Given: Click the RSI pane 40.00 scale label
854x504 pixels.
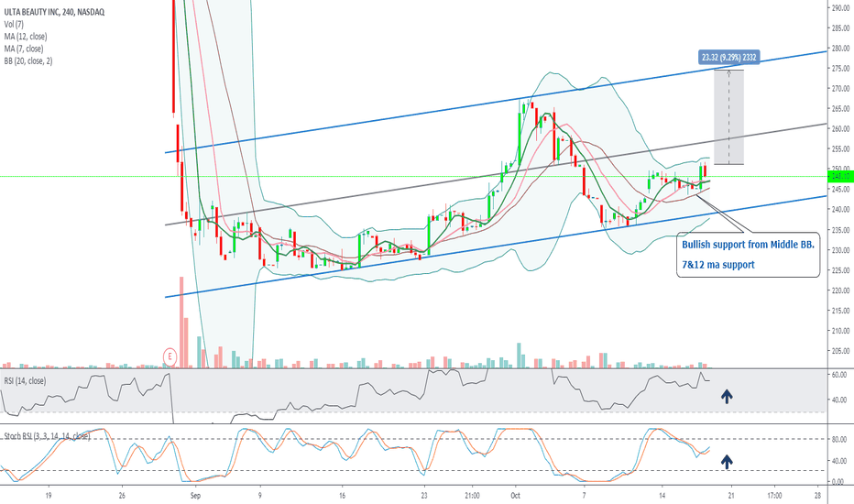Looking at the screenshot, I should (x=839, y=400).
